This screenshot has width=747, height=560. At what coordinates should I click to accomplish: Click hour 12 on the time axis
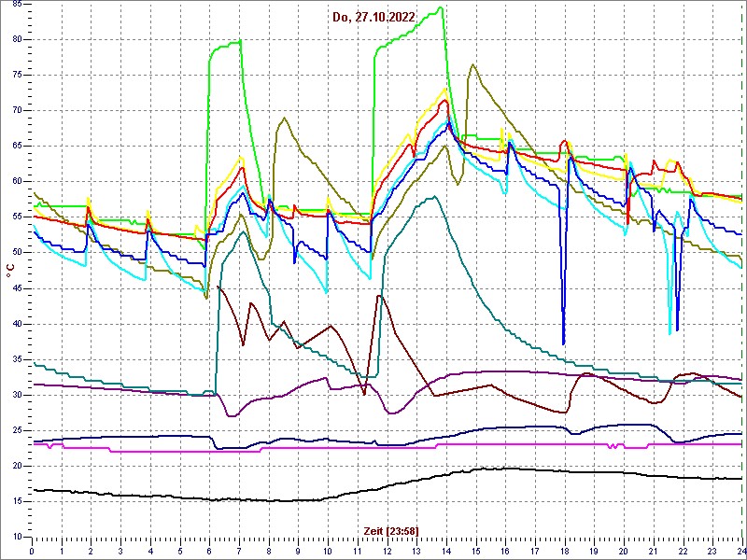coord(388,551)
